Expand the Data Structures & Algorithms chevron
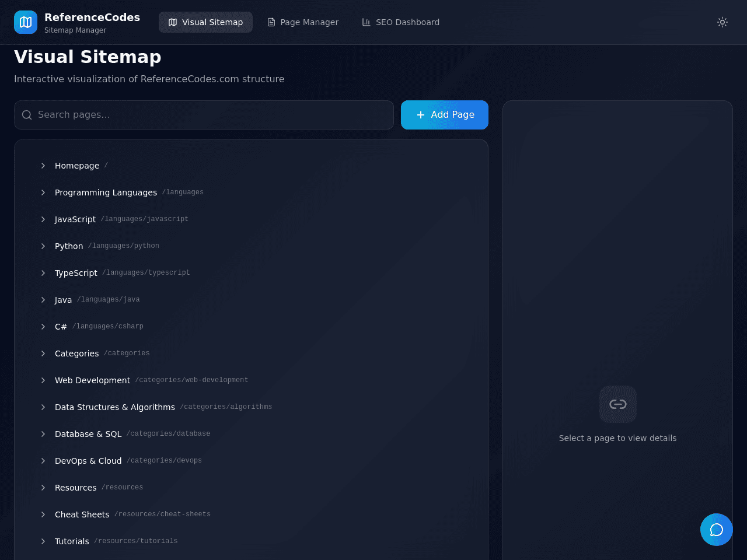The height and width of the screenshot is (560, 747). pyautogui.click(x=43, y=407)
